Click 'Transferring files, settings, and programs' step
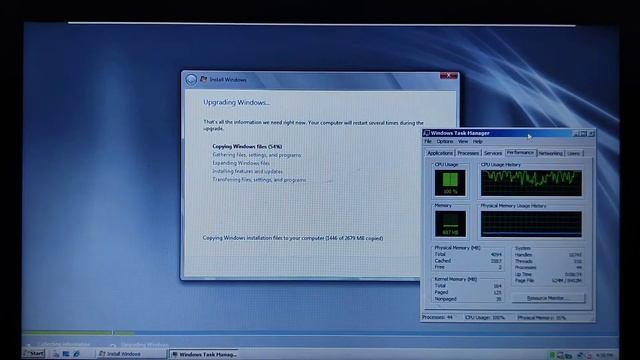Viewport: 640px width, 360px height. 259,180
